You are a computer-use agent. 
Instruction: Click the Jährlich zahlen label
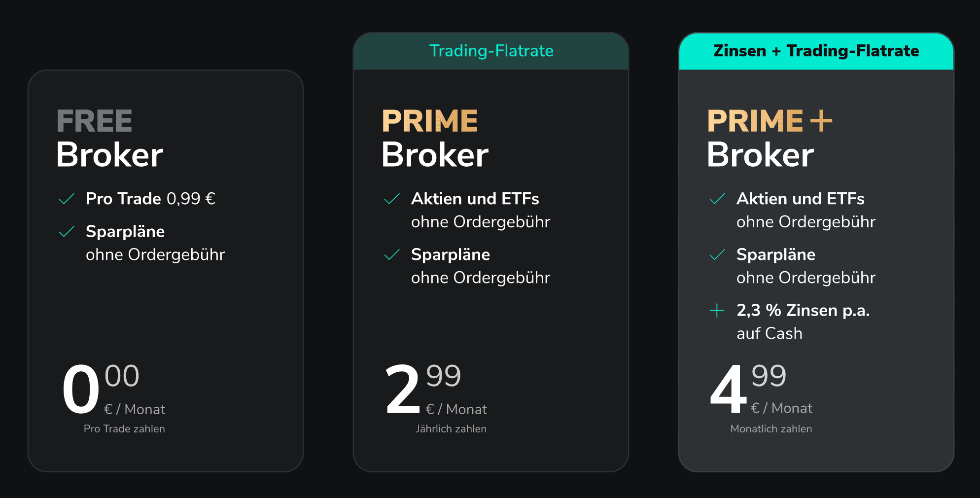[x=451, y=429]
